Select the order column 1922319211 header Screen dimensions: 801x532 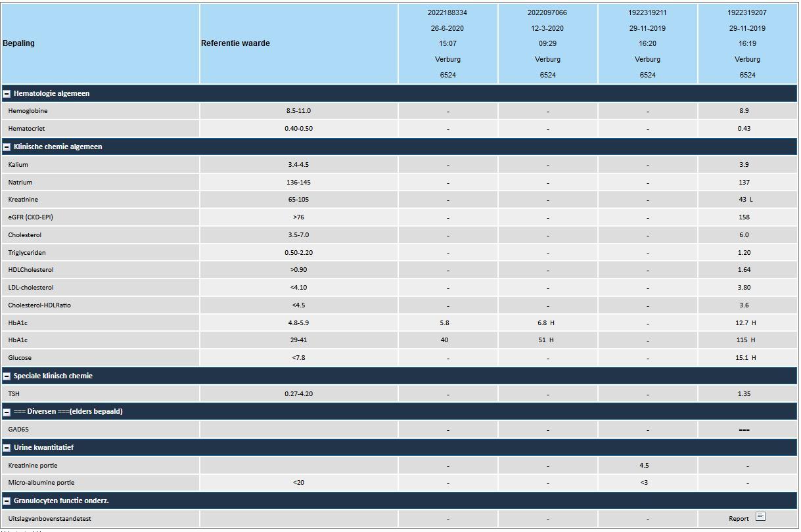tap(647, 12)
